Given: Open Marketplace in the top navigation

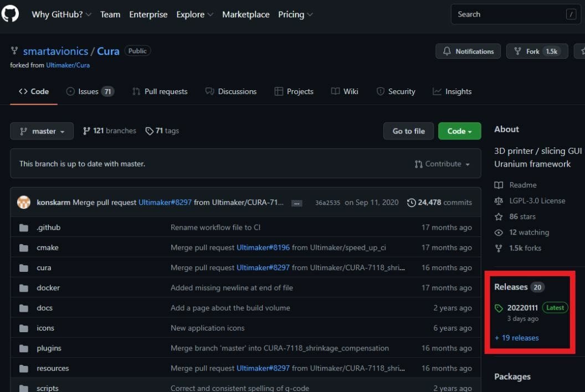Looking at the screenshot, I should click(x=245, y=14).
